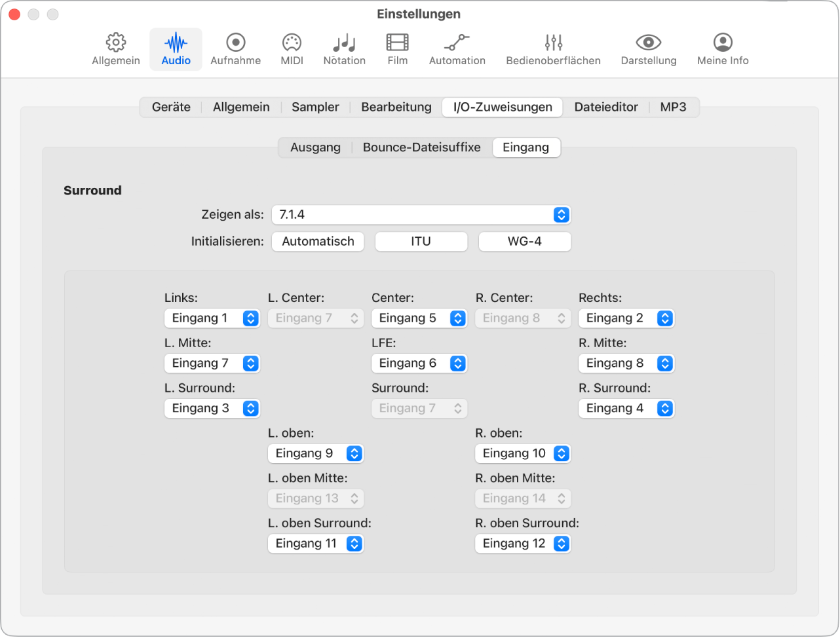
Task: Open Bedienoberflächen mixer icon pane
Action: [553, 50]
